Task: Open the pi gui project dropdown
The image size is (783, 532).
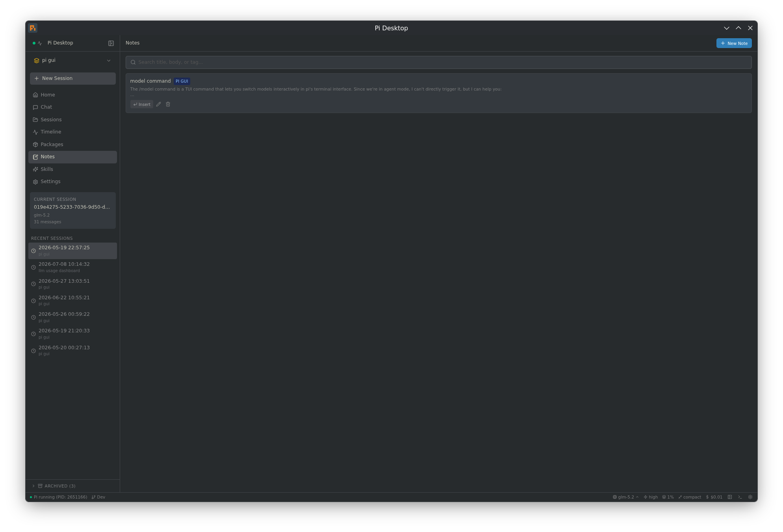Action: [x=72, y=61]
